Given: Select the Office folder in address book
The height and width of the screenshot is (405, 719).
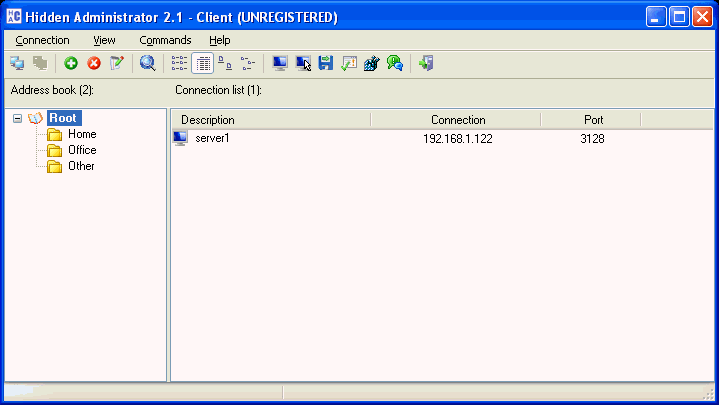Looking at the screenshot, I should coord(82,150).
